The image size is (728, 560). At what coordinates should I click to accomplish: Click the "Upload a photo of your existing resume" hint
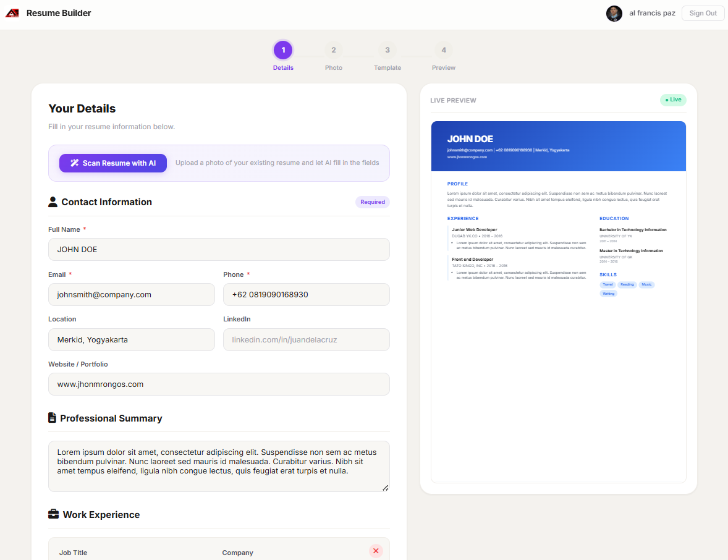pos(277,163)
